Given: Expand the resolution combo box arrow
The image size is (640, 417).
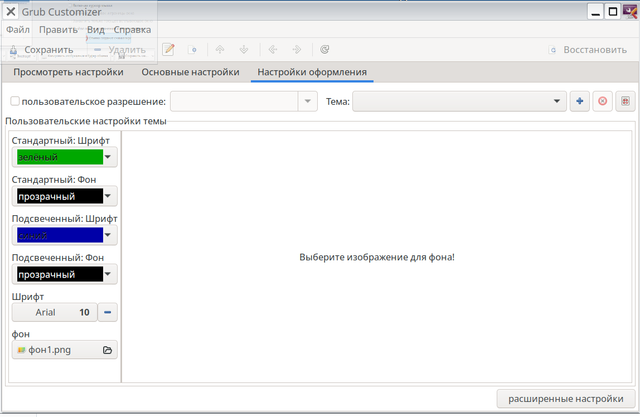Looking at the screenshot, I should 308,101.
